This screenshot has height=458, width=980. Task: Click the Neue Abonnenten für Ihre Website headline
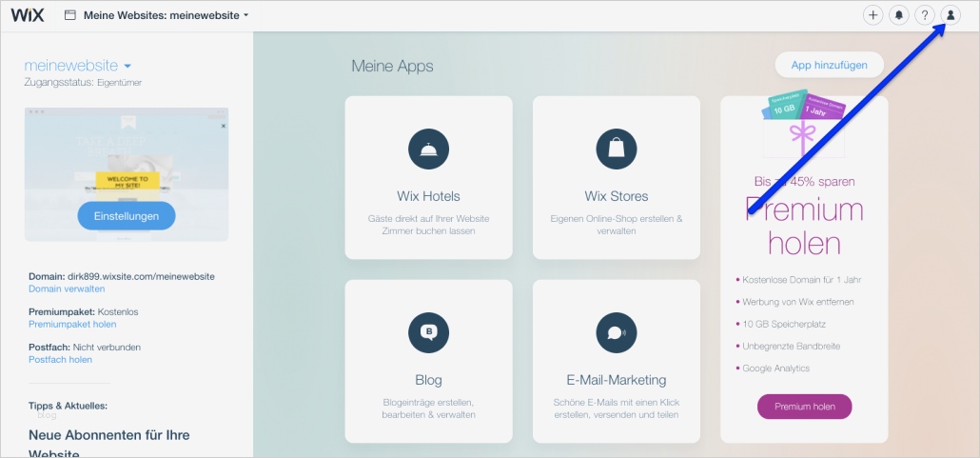[x=109, y=443]
